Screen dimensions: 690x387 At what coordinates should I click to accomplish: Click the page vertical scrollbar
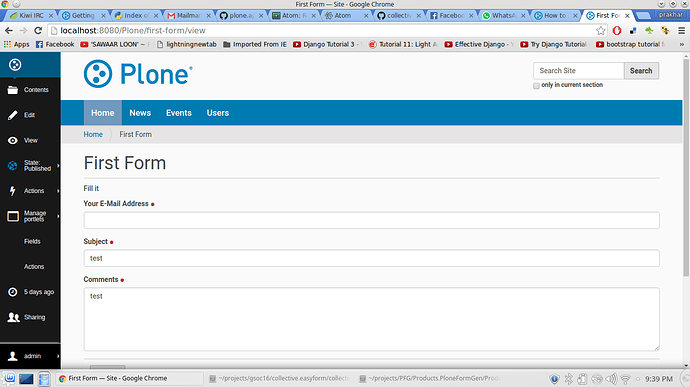pos(686,167)
